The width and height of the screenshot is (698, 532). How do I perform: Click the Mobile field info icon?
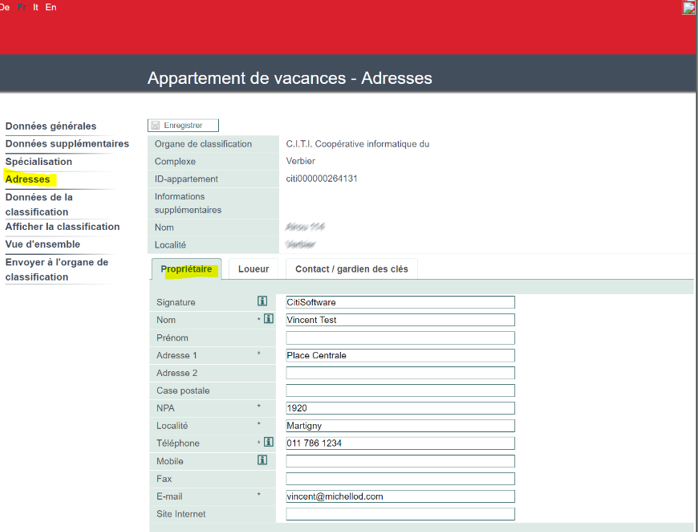point(262,461)
